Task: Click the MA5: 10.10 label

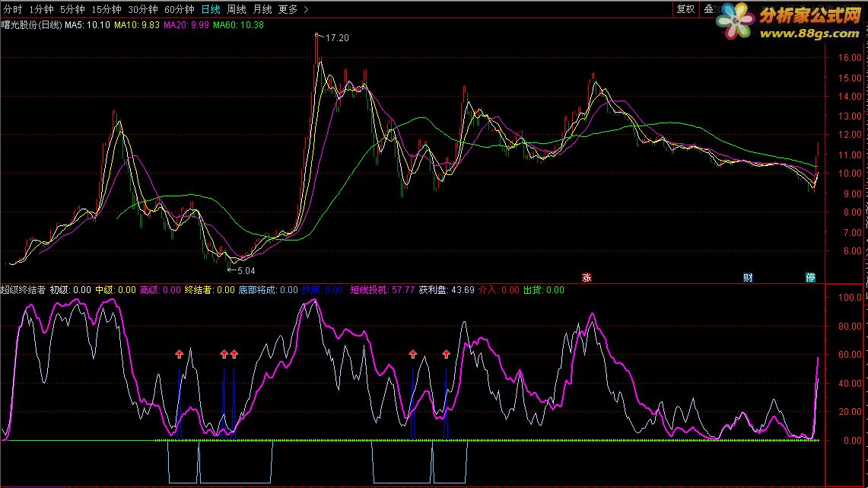Action: pos(87,25)
